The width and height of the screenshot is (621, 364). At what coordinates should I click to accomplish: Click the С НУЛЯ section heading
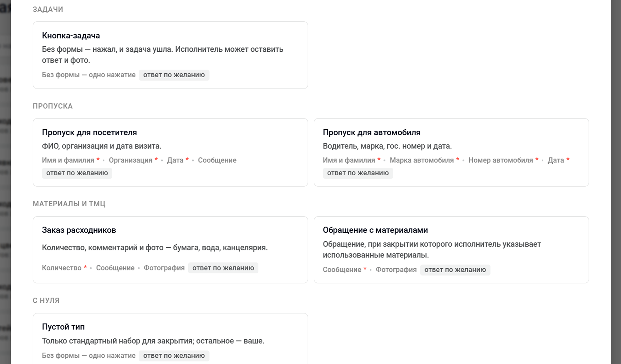[46, 300]
